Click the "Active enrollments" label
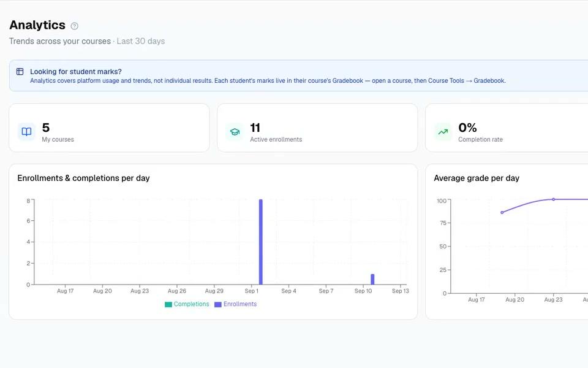Viewport: 588px width, 368px height. point(276,139)
